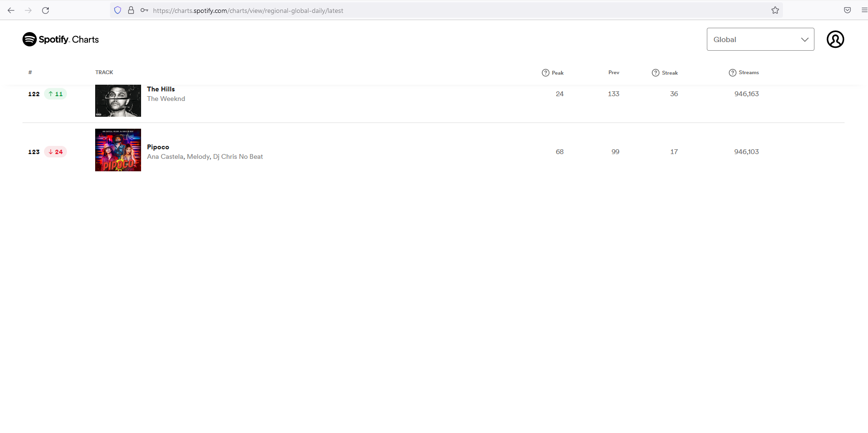Open the user profile icon
This screenshot has width=868, height=433.
tap(835, 39)
